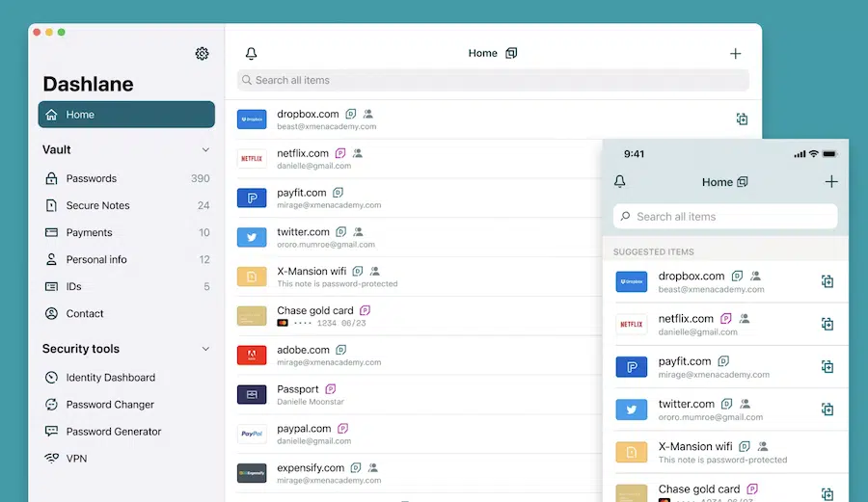The image size is (868, 502).
Task: Click the Netflix logo in desktop list
Action: tap(252, 159)
